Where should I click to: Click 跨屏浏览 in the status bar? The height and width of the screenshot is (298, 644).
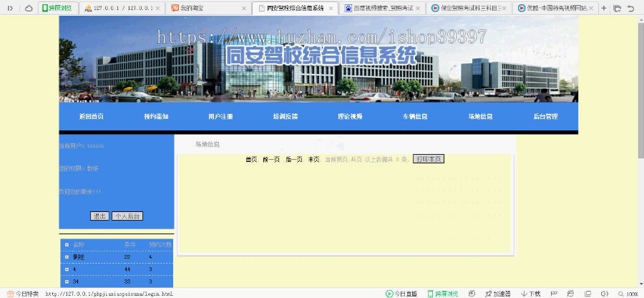point(443,294)
